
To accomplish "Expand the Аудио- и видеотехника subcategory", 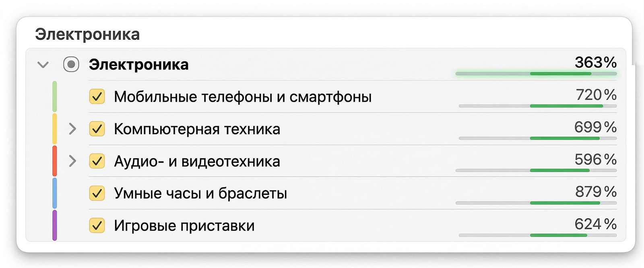I will [72, 161].
